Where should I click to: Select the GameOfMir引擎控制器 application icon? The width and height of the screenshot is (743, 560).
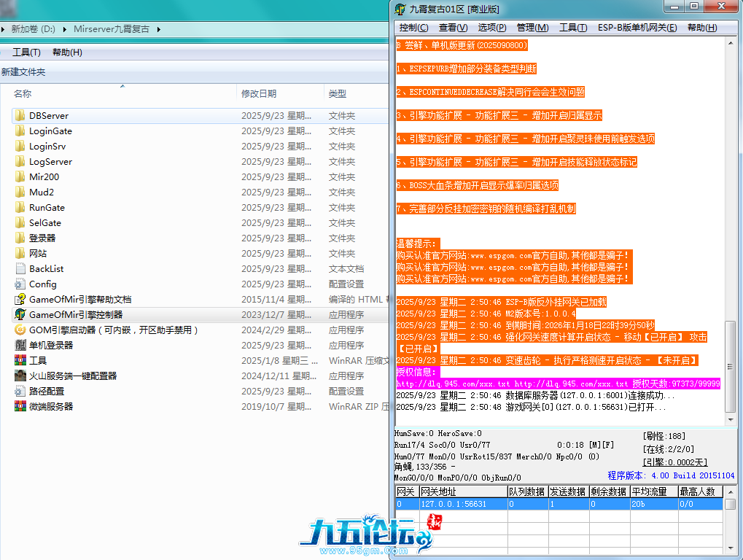pos(20,314)
